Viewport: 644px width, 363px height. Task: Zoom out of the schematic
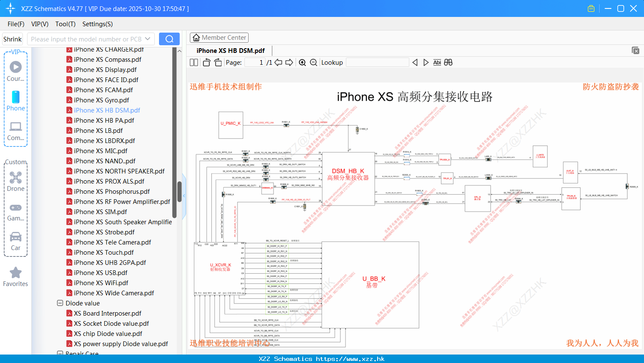point(313,63)
